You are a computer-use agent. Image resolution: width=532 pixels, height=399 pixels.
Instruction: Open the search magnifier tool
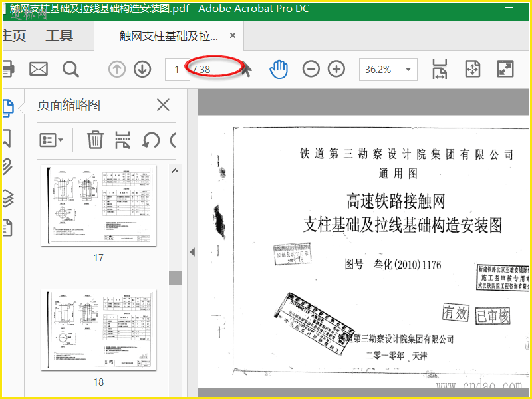70,69
